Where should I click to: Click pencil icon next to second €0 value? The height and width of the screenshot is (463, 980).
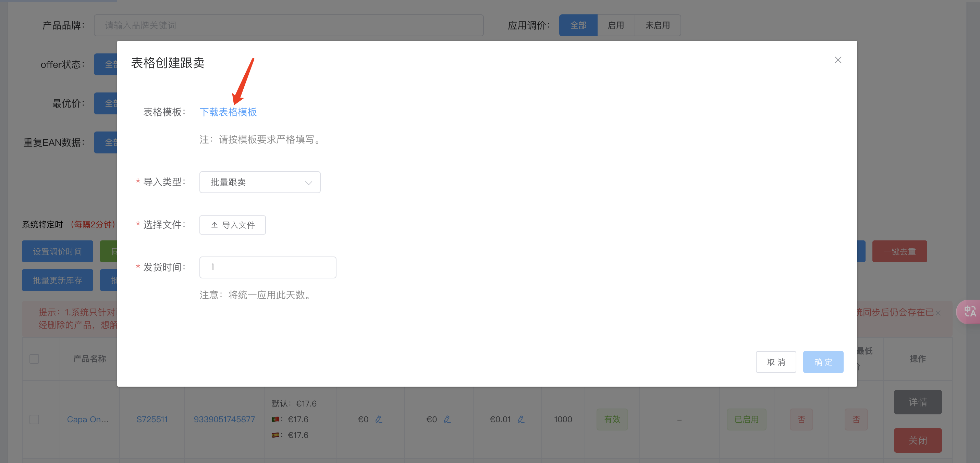(448, 419)
